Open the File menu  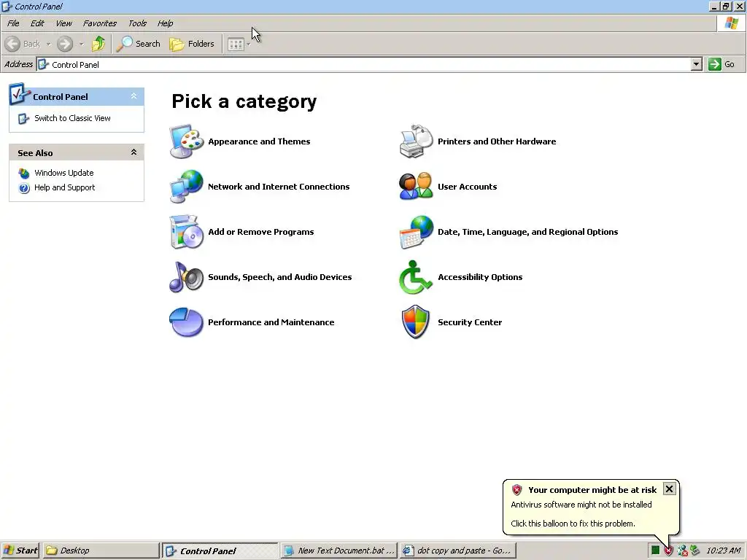tap(13, 23)
